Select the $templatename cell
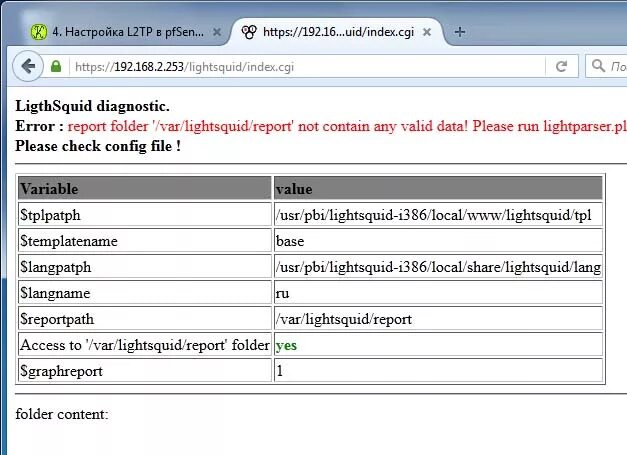 145,240
